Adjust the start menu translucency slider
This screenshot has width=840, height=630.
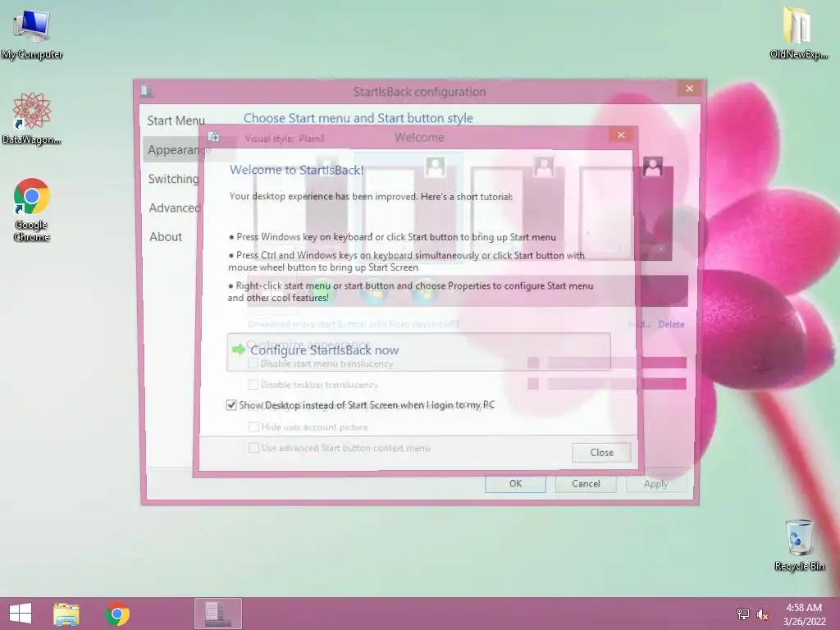pos(617,363)
